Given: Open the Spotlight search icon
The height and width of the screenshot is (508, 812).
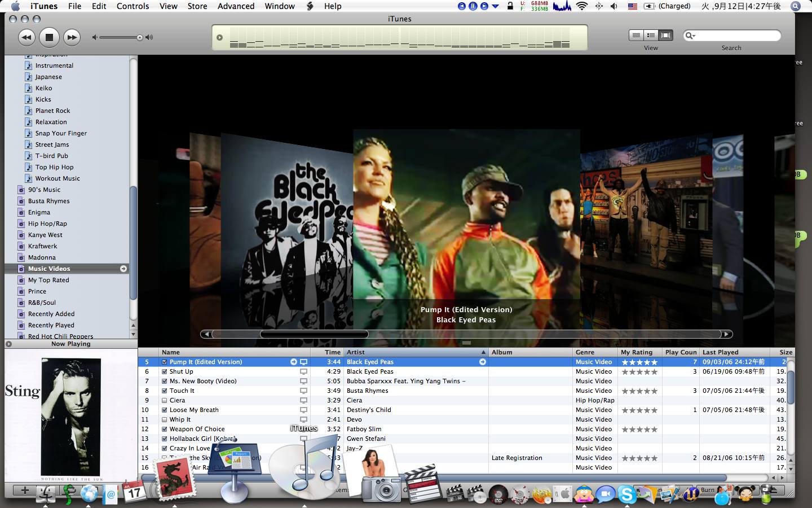Looking at the screenshot, I should click(796, 6).
